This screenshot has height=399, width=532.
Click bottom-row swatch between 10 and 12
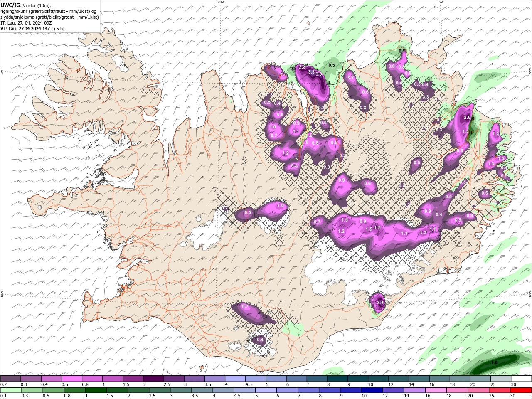pos(372,390)
